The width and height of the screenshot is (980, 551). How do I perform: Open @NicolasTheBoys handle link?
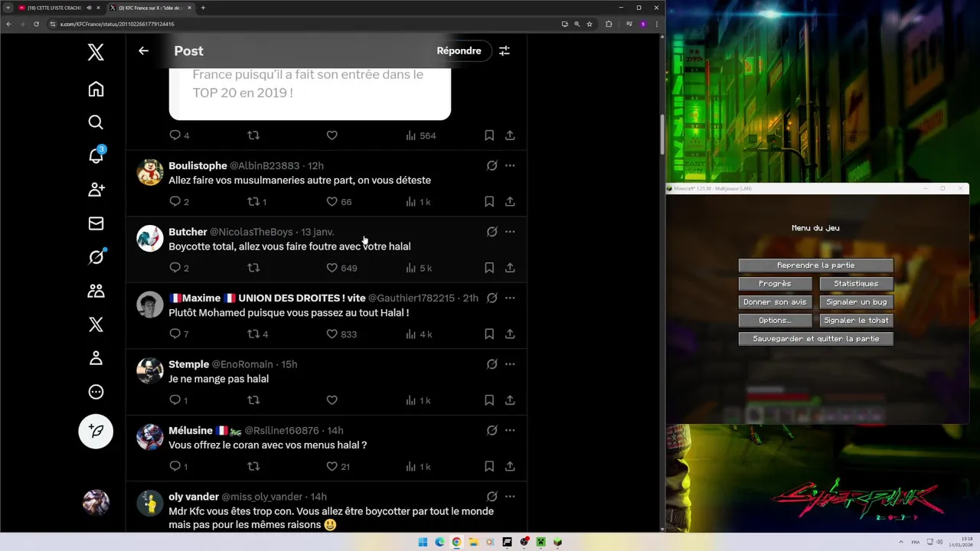click(x=251, y=232)
